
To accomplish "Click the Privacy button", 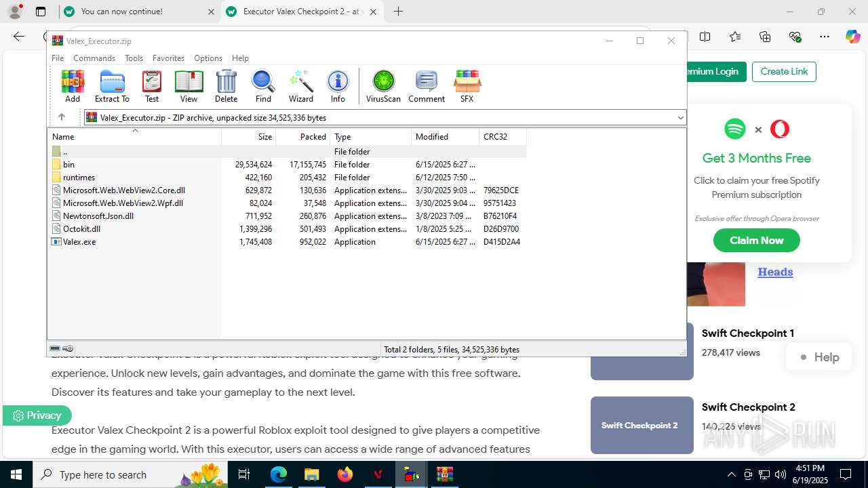I will point(37,415).
